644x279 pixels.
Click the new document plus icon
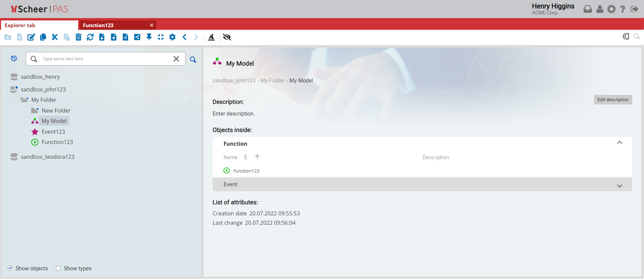(x=20, y=37)
